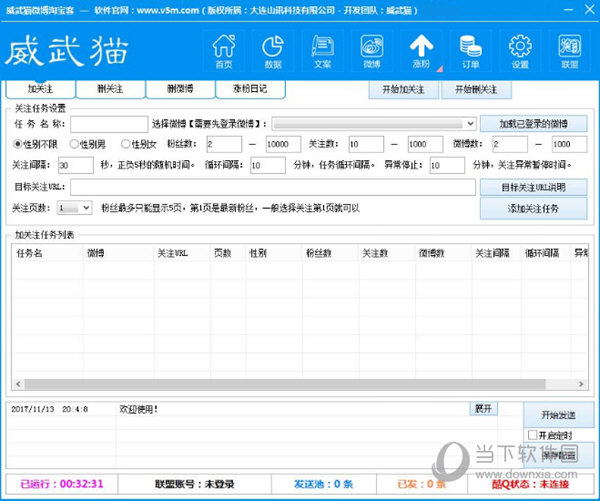Click the scrollbar left arrow

[x=18, y=384]
